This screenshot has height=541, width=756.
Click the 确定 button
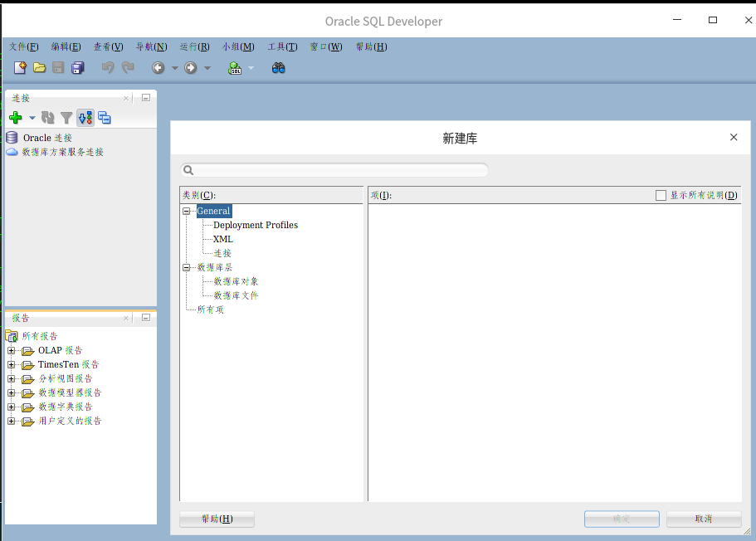click(x=622, y=519)
